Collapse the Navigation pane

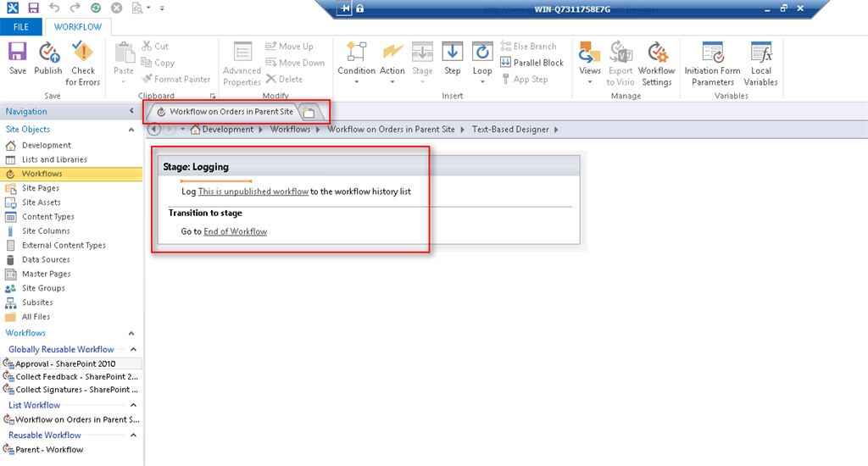point(131,111)
